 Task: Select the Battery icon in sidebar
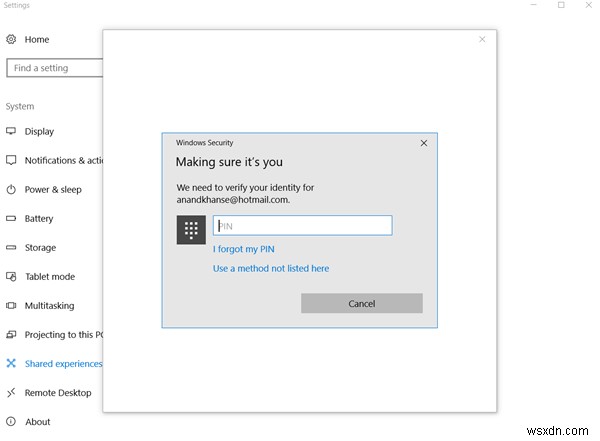[x=11, y=218]
